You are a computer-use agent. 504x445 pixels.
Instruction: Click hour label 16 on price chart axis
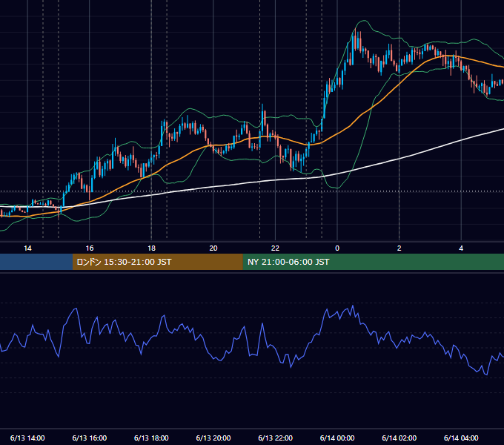(x=90, y=248)
